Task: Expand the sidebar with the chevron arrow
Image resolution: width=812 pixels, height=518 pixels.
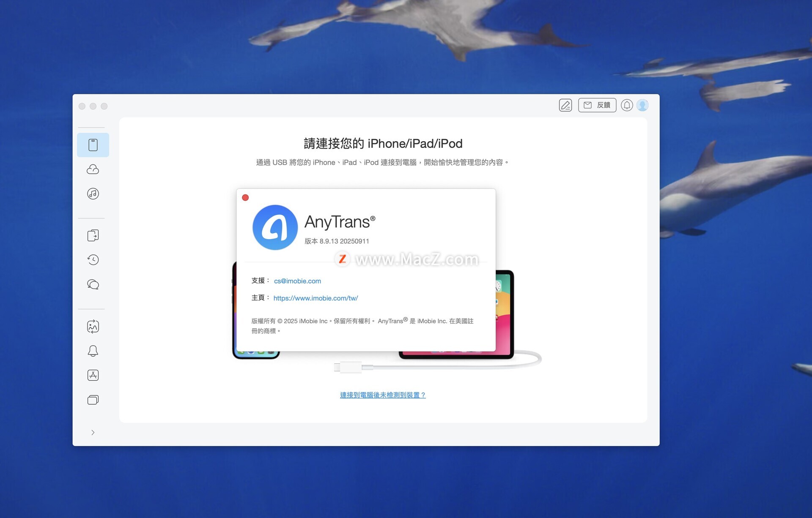Action: 93,432
